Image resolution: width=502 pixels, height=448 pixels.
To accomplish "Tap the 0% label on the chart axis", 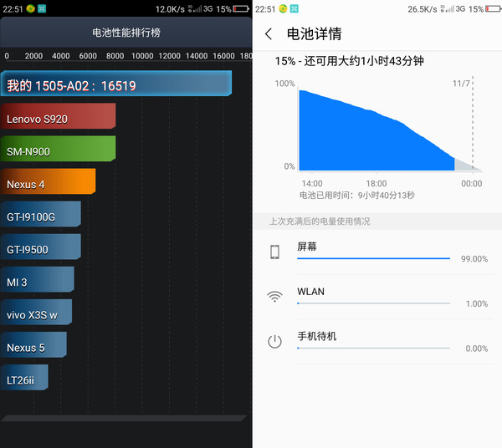I will point(289,166).
